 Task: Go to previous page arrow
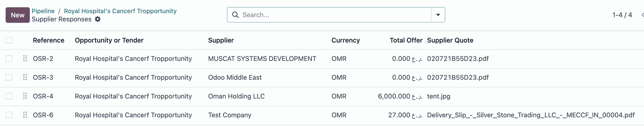pyautogui.click(x=642, y=15)
